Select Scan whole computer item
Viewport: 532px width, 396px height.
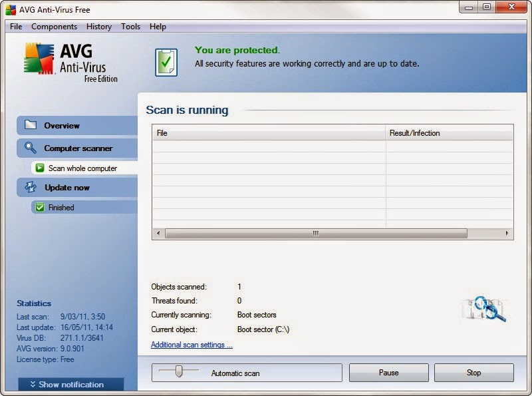(84, 168)
